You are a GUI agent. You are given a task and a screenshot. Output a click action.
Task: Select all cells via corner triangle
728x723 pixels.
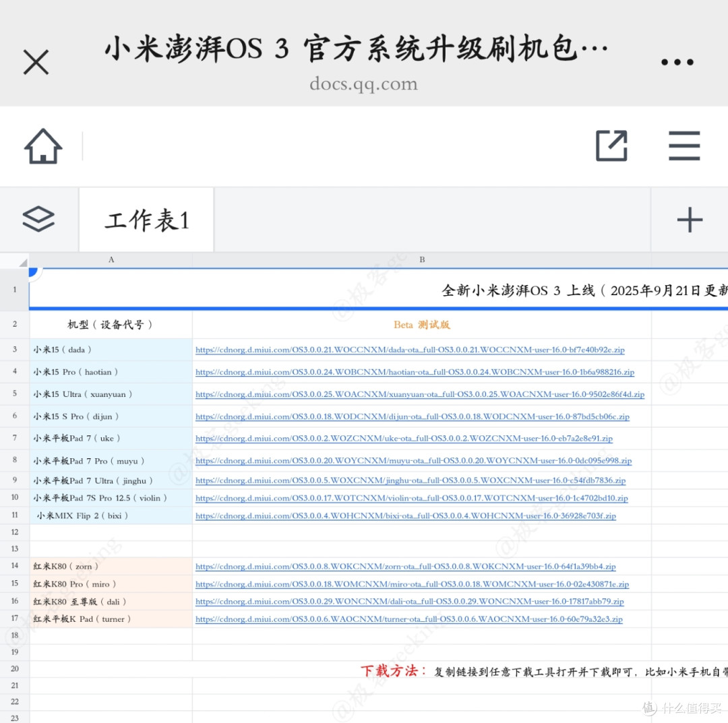[x=23, y=263]
